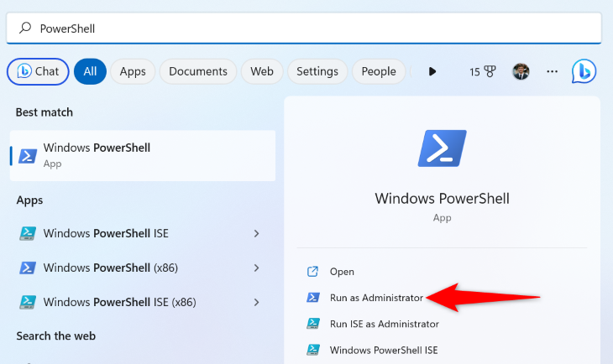The height and width of the screenshot is (364, 613).
Task: Open the three-dots more options menu
Action: (552, 71)
